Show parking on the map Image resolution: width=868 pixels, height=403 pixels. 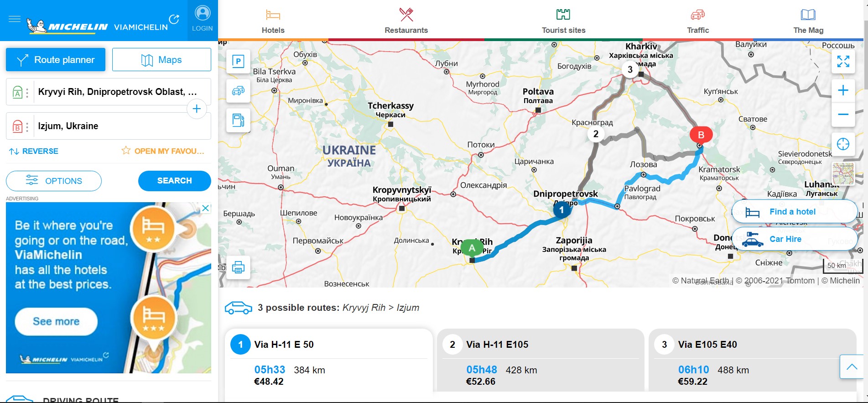[x=238, y=62]
